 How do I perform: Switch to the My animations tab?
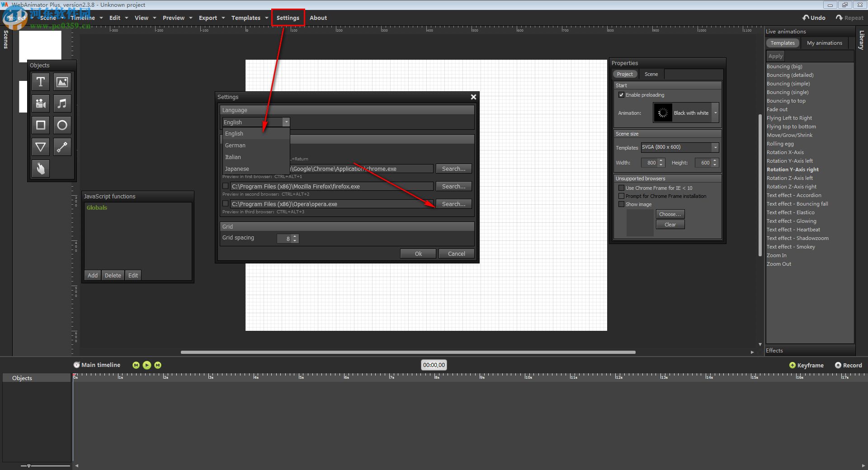[x=824, y=43]
